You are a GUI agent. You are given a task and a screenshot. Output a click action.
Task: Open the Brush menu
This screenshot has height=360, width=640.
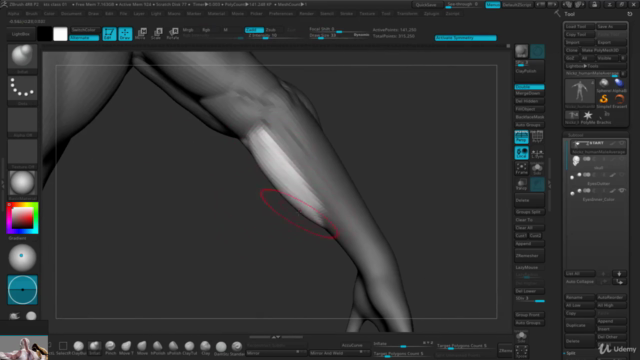pos(31,13)
